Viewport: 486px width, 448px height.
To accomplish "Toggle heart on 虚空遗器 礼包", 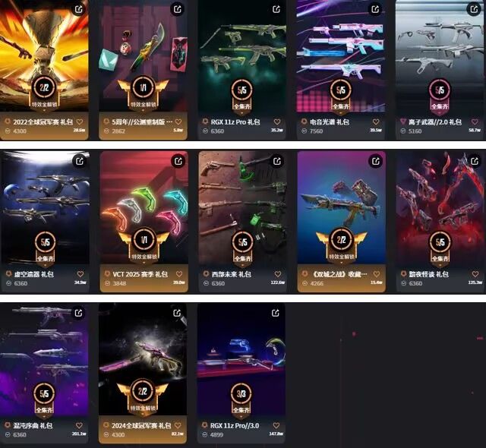I will coord(80,274).
